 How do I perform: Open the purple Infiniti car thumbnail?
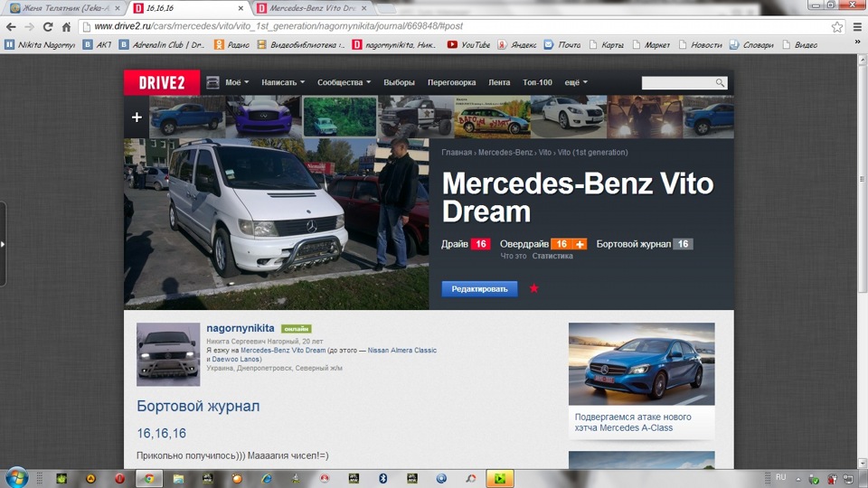[263, 117]
